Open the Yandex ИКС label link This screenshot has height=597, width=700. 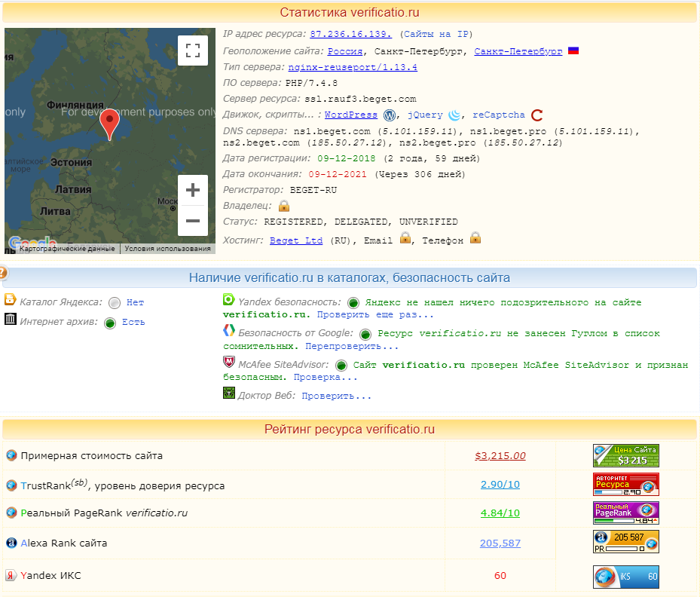click(x=51, y=576)
